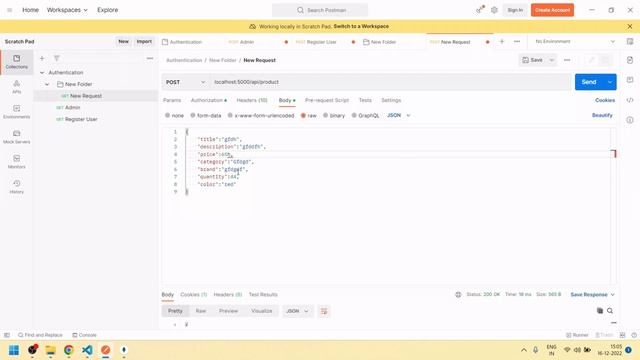Open the tab options ellipsis menu
Image resolution: width=640 pixels, height=360 pixels.
click(x=517, y=42)
